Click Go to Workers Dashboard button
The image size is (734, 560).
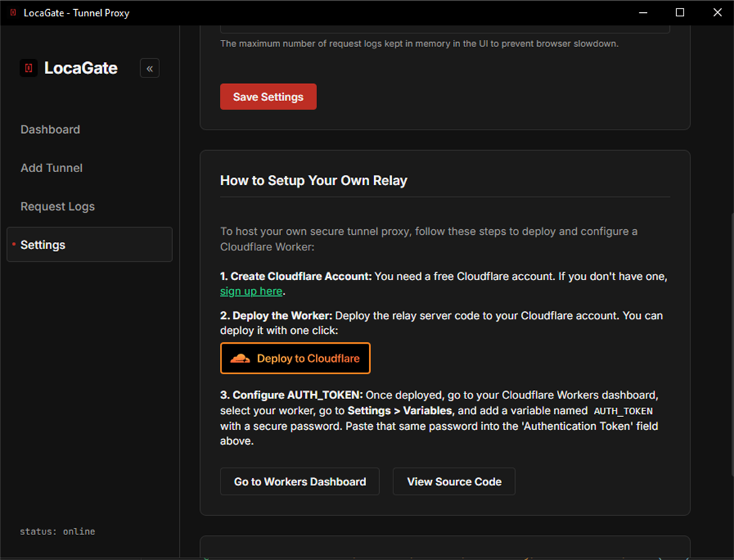(x=299, y=481)
